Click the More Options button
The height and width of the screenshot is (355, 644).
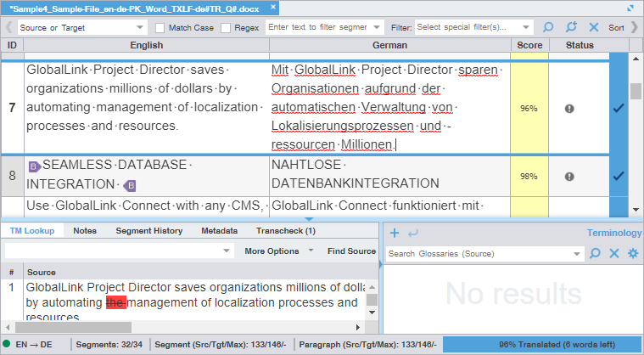[x=272, y=251]
